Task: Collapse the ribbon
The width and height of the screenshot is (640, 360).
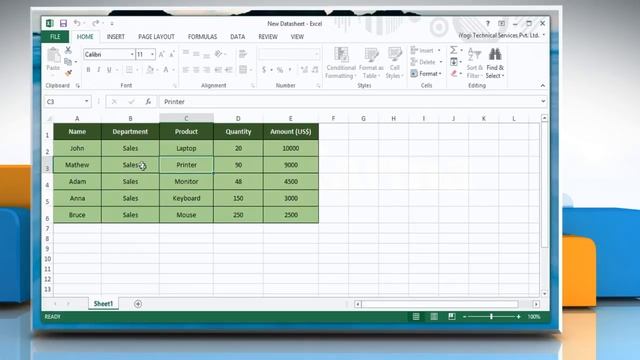Action: pyautogui.click(x=542, y=85)
